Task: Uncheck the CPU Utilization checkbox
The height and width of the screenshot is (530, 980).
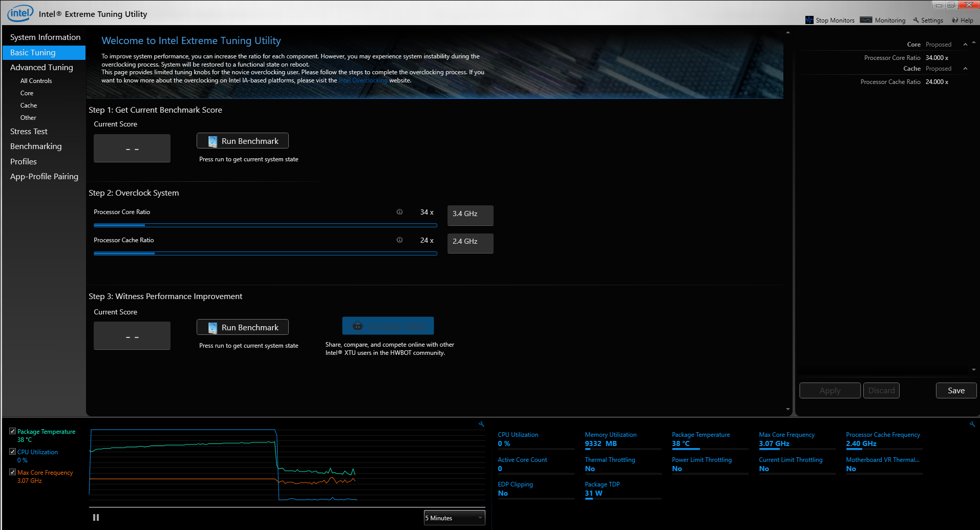Action: click(x=12, y=452)
